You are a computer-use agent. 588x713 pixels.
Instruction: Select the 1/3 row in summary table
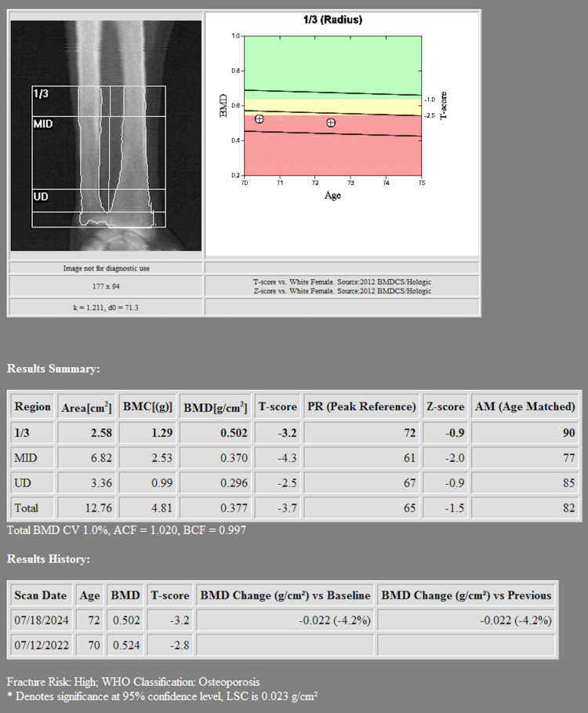[x=295, y=432]
